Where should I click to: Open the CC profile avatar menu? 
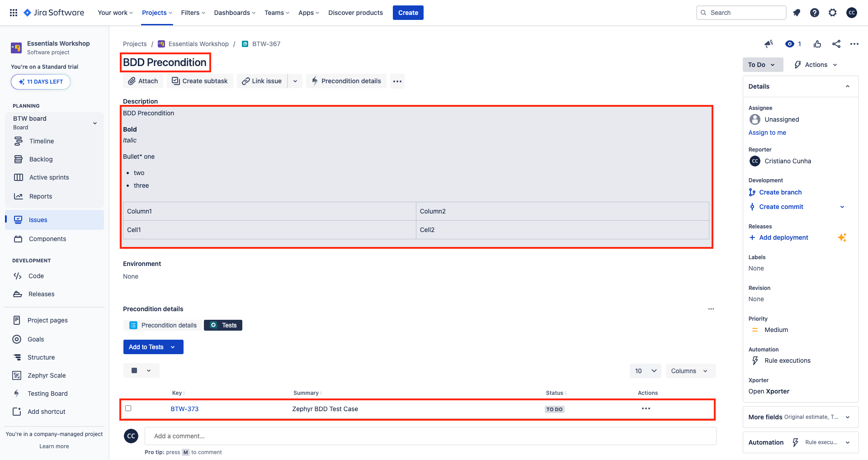point(852,13)
